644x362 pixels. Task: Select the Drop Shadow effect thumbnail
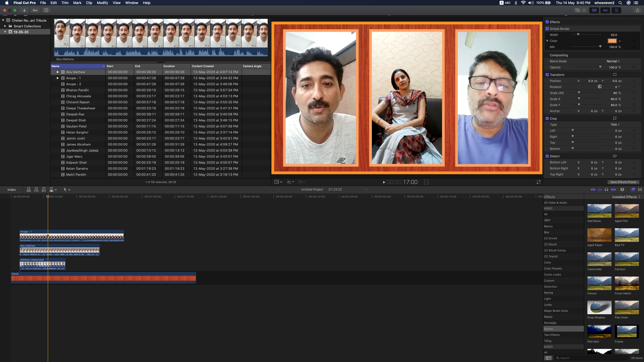click(599, 307)
